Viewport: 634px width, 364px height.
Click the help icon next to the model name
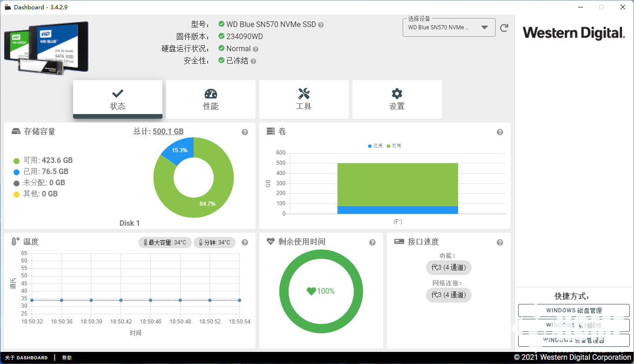(321, 25)
